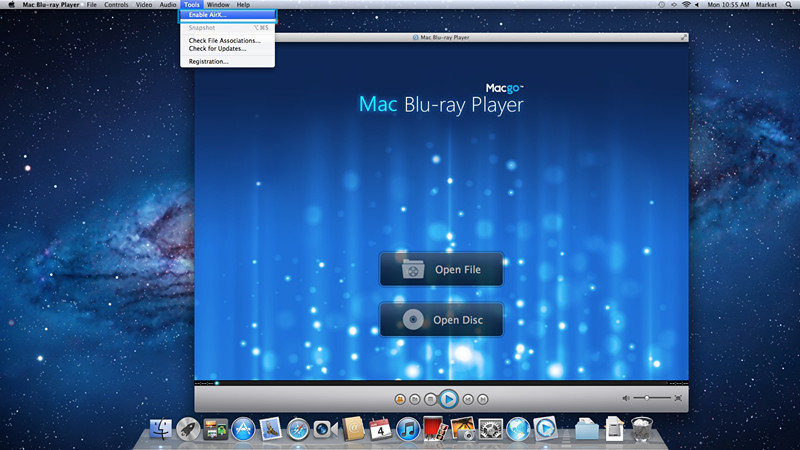Click the orange button left of playback controls
The width and height of the screenshot is (800, 450).
point(400,398)
